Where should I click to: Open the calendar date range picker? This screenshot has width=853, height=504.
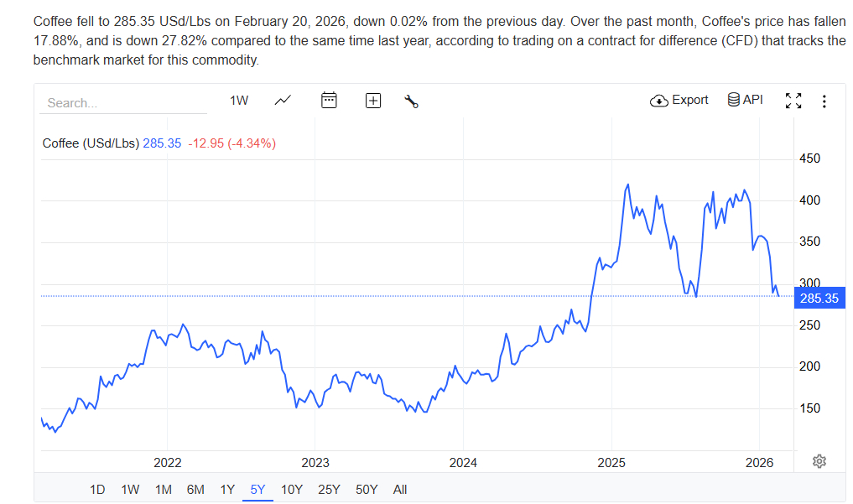click(x=330, y=101)
